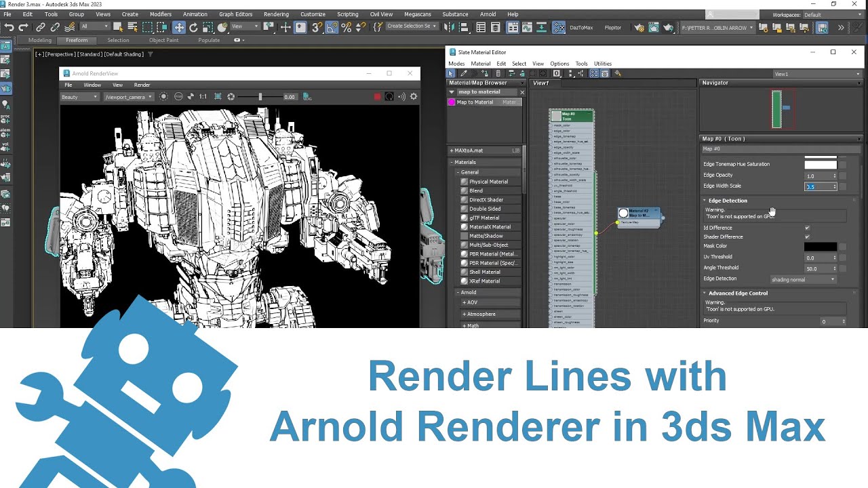The image size is (868, 488).
Task: Click map slot beside Uv Threshold
Action: [x=843, y=258]
